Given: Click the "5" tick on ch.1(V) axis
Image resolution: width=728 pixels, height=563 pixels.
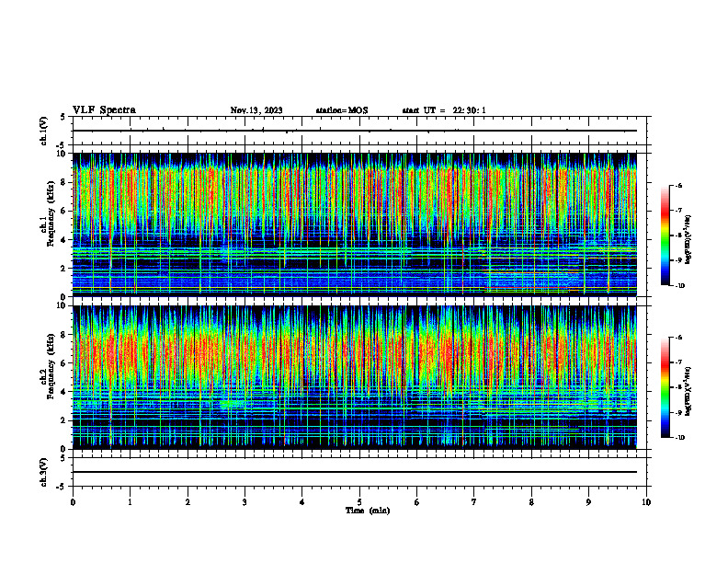Looking at the screenshot, I should click(64, 117).
